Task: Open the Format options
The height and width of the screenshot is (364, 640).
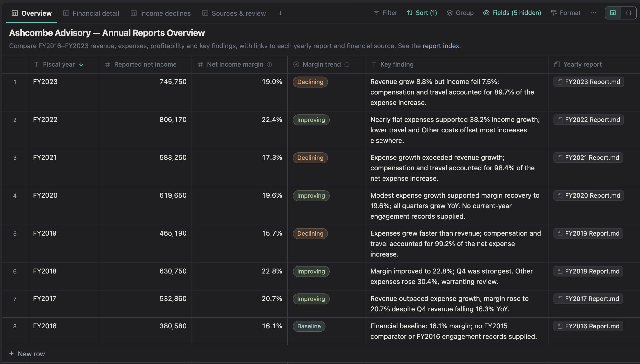Action: tap(565, 13)
